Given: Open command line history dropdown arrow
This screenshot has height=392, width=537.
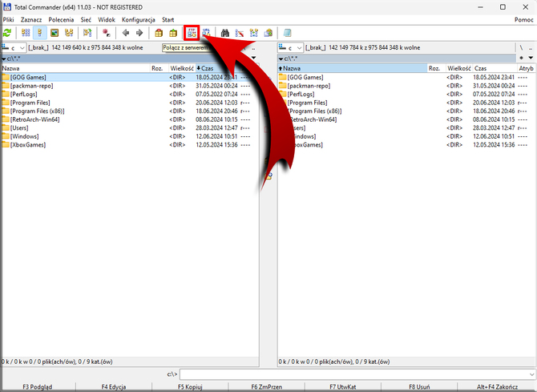Looking at the screenshot, I should click(x=532, y=374).
